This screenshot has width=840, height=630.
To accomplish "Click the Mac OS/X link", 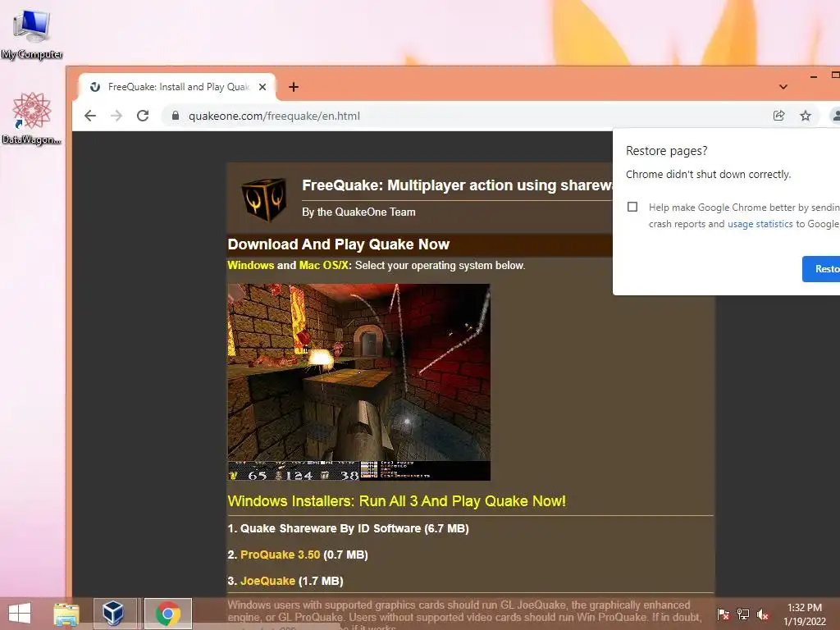I will click(x=323, y=265).
